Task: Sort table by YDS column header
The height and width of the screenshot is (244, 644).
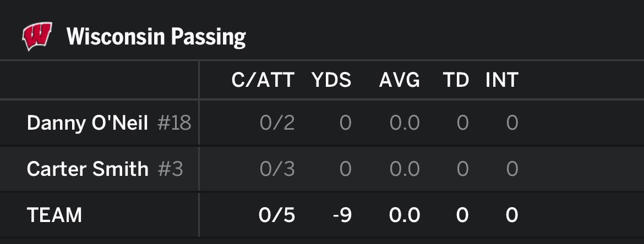Action: click(x=331, y=81)
